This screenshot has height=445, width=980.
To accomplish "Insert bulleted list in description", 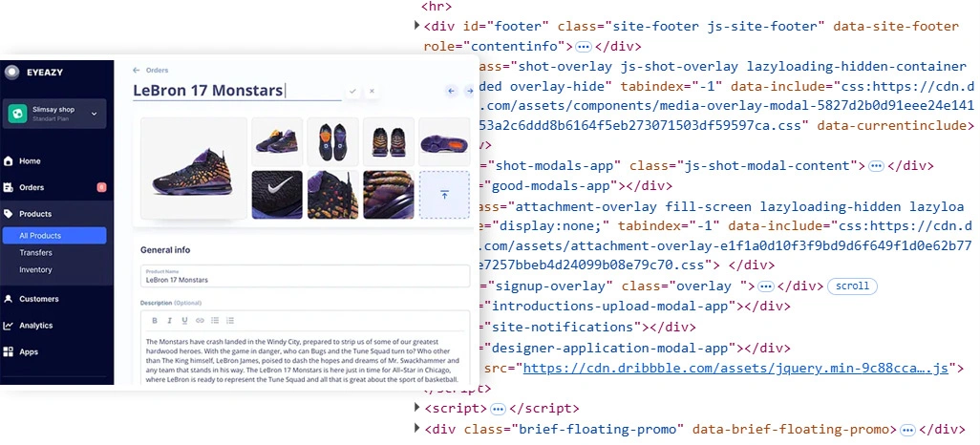I will click(x=214, y=321).
